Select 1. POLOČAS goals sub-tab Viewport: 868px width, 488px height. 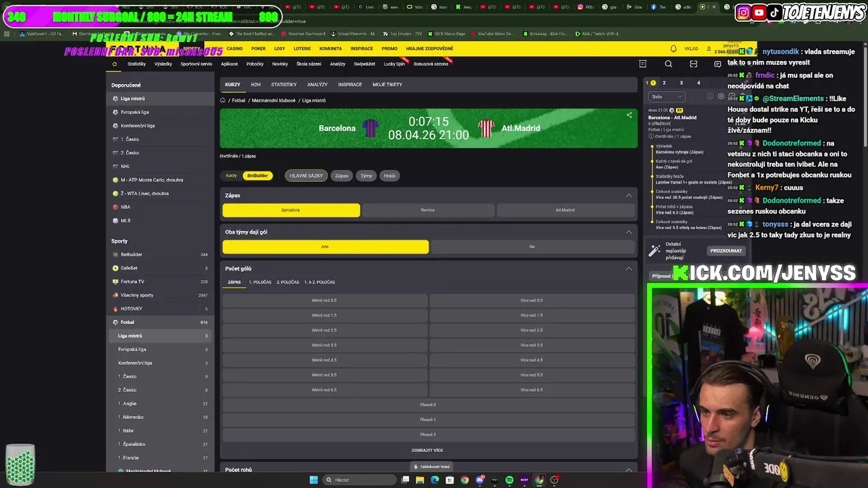tap(260, 282)
